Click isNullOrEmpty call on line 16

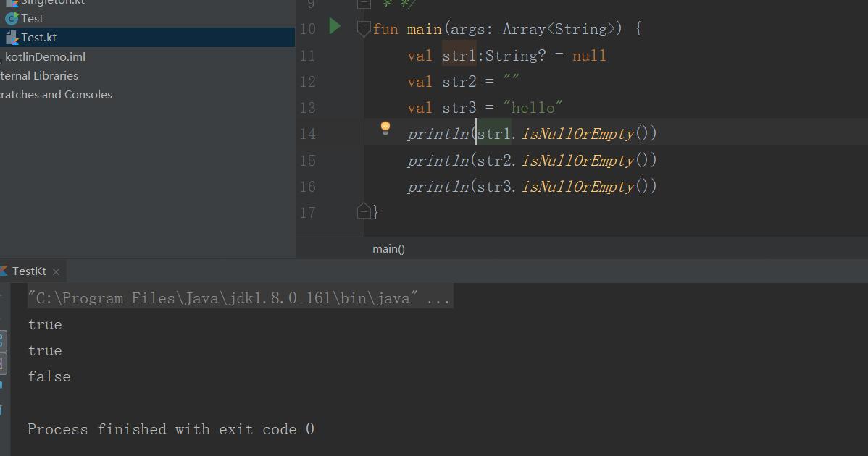[578, 187]
